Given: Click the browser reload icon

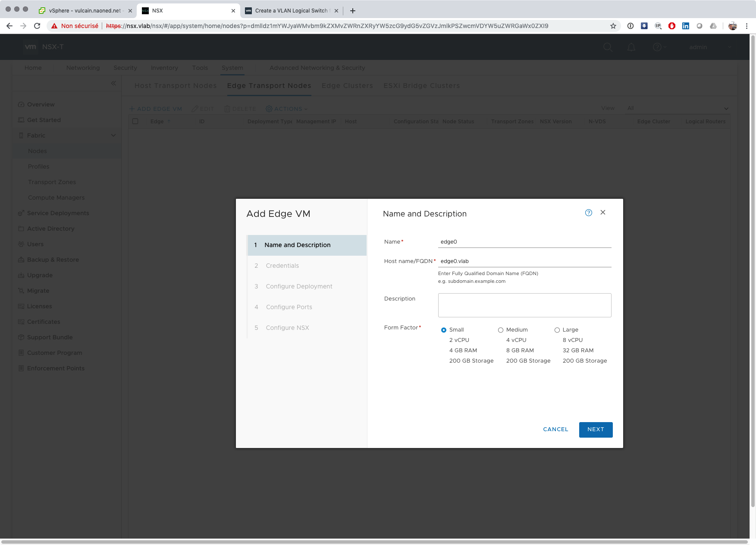Looking at the screenshot, I should tap(37, 26).
